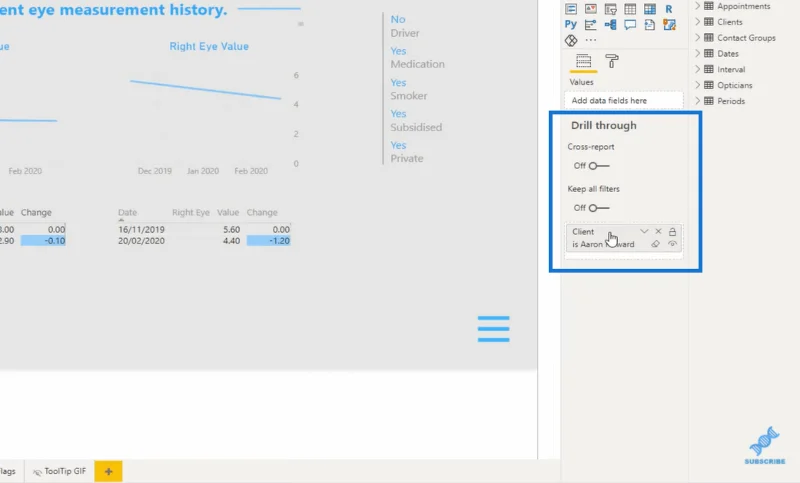This screenshot has height=483, width=800.
Task: Click the Private card label
Action: 407,159
